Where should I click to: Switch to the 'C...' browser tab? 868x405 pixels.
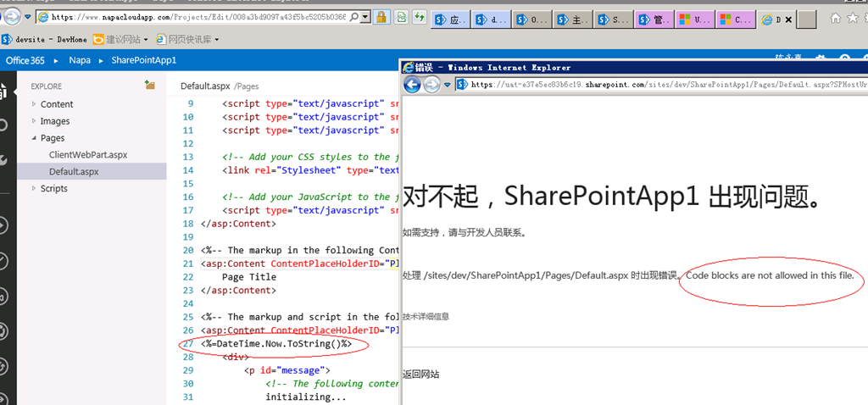[736, 20]
